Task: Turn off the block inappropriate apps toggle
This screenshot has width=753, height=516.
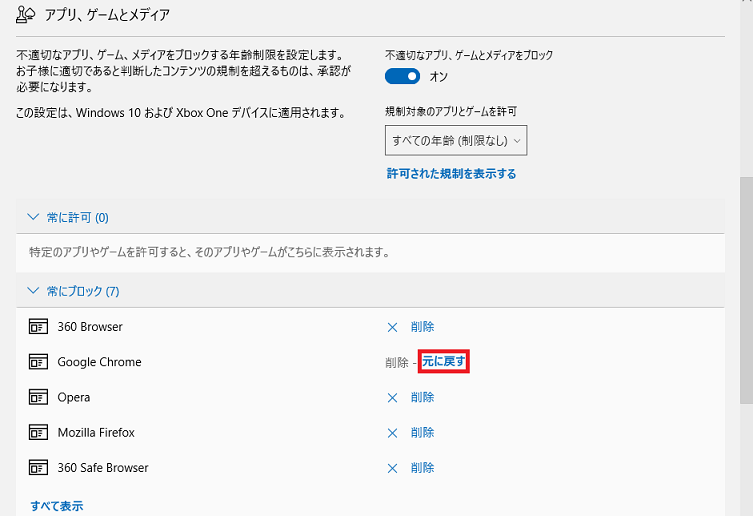Action: click(402, 76)
